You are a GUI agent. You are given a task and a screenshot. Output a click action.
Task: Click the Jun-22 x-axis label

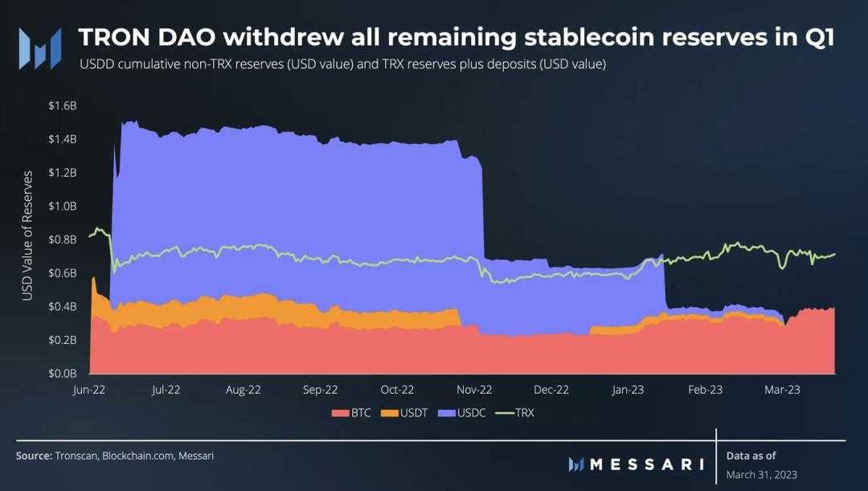point(88,390)
